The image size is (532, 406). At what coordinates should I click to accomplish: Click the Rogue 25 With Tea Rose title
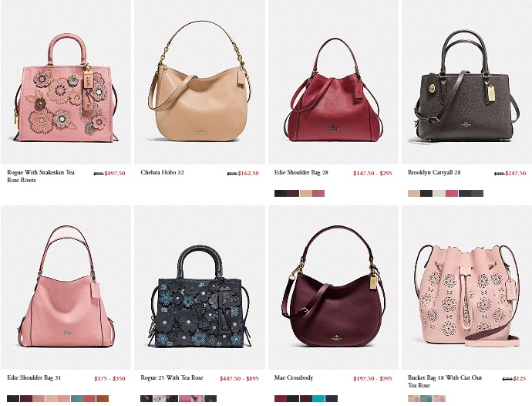172,377
